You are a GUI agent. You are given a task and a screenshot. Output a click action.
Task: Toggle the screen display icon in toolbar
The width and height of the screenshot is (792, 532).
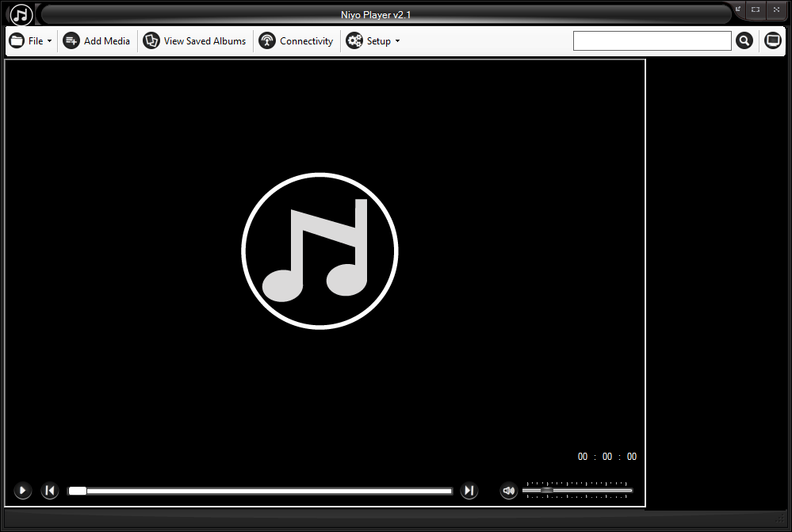(773, 40)
